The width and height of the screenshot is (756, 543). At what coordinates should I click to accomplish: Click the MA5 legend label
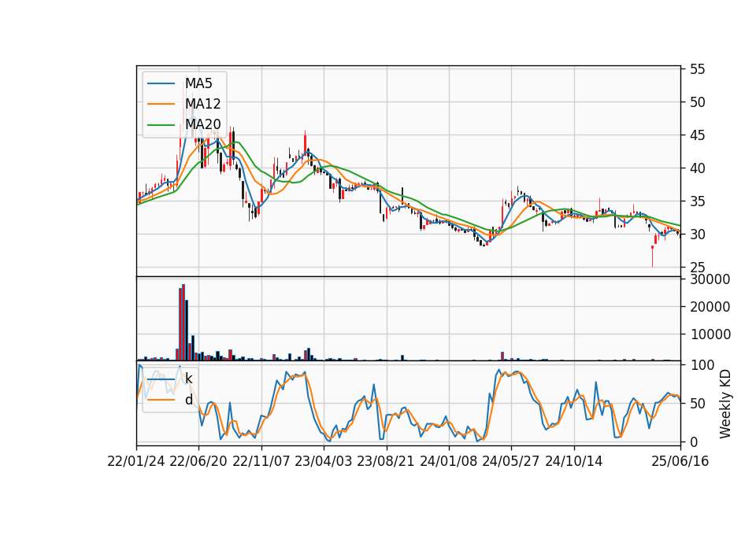[x=198, y=83]
